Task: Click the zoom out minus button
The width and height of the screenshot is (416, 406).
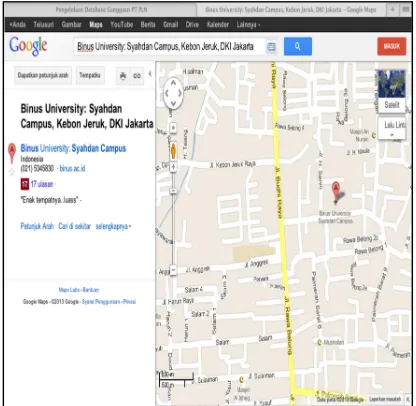Action: pyautogui.click(x=173, y=269)
